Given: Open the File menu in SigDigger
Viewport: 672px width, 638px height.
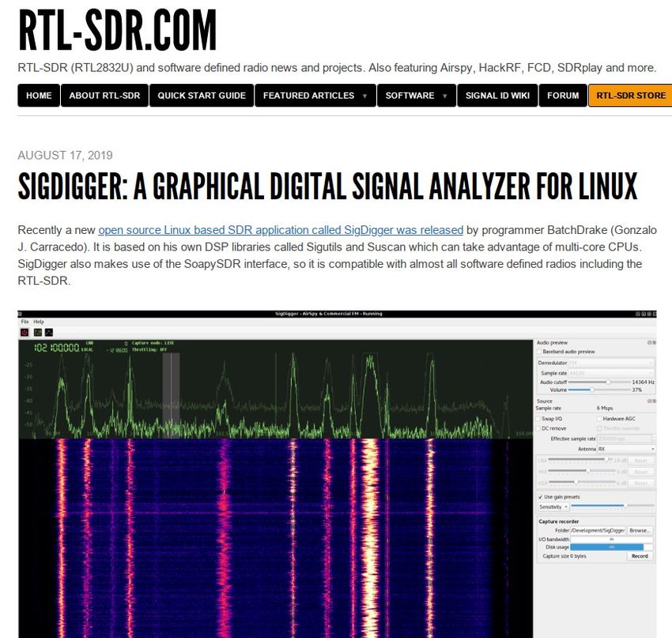Looking at the screenshot, I should (25, 322).
